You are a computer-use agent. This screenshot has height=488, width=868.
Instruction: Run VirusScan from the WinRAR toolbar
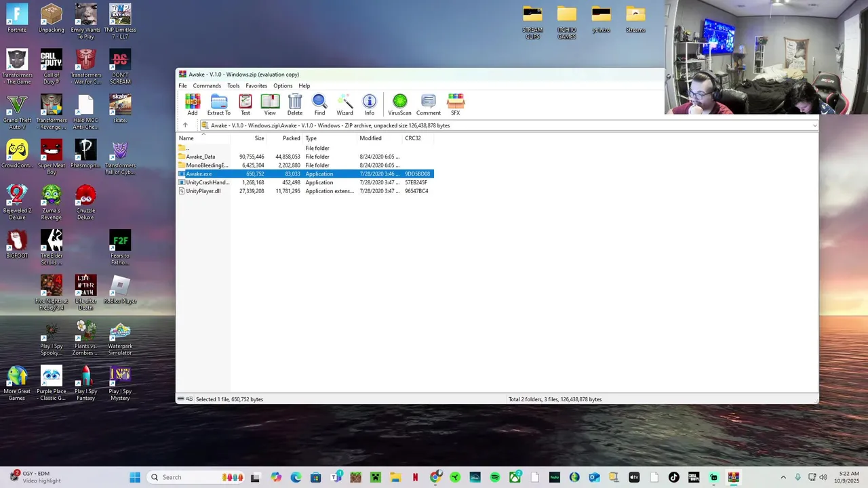point(399,104)
